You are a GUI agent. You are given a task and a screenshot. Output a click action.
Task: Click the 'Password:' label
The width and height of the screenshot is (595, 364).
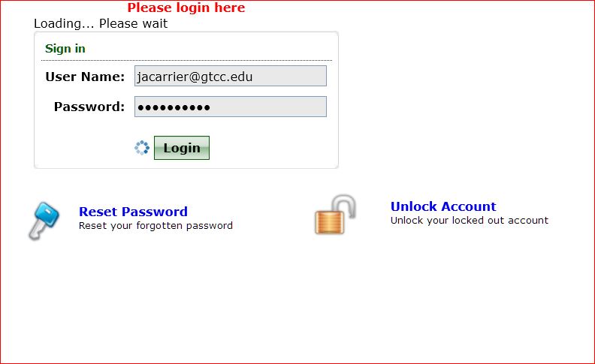(89, 107)
